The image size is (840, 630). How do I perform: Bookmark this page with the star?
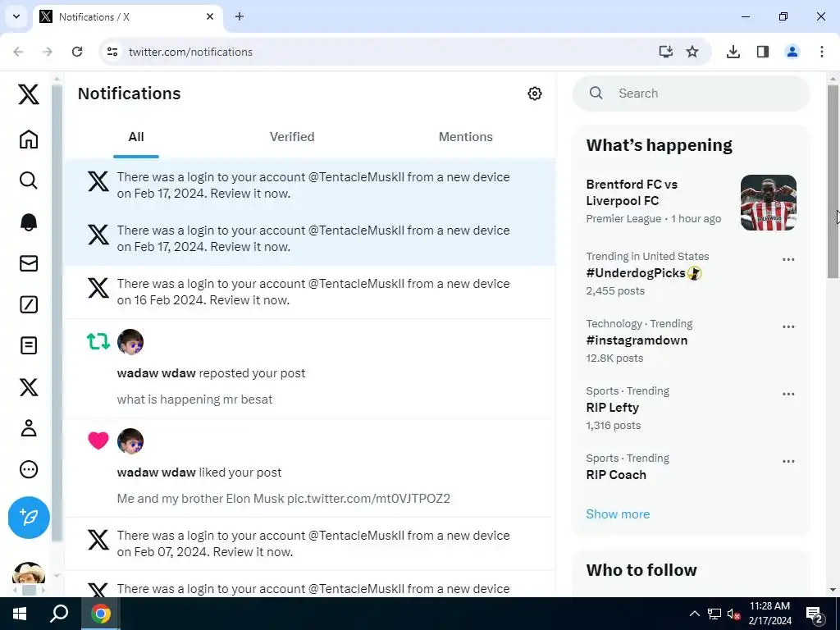click(x=692, y=52)
